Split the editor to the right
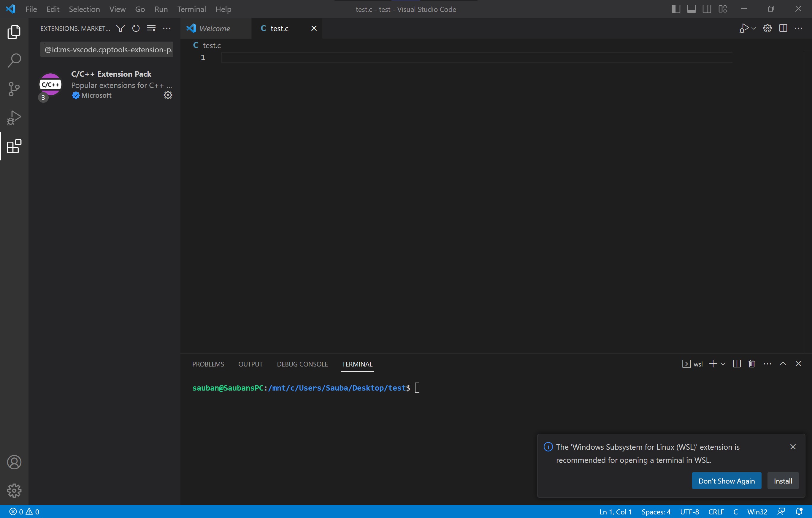Screen dimensions: 812x518 [x=783, y=28]
